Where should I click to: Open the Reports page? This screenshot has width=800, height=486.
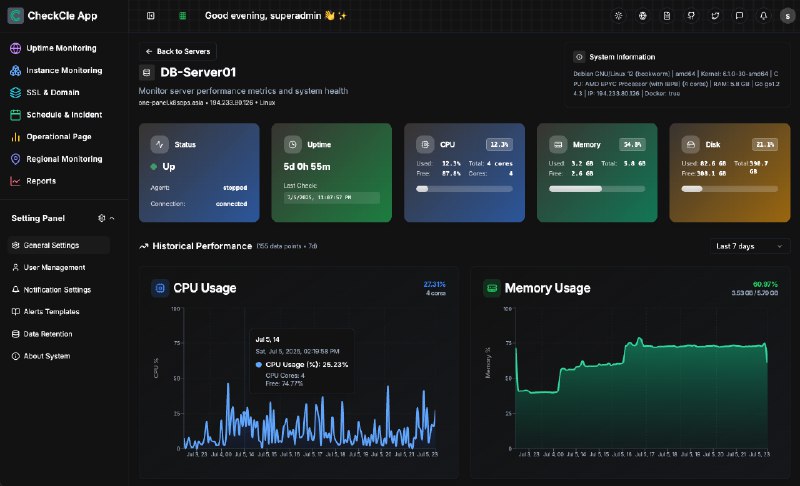[40, 181]
